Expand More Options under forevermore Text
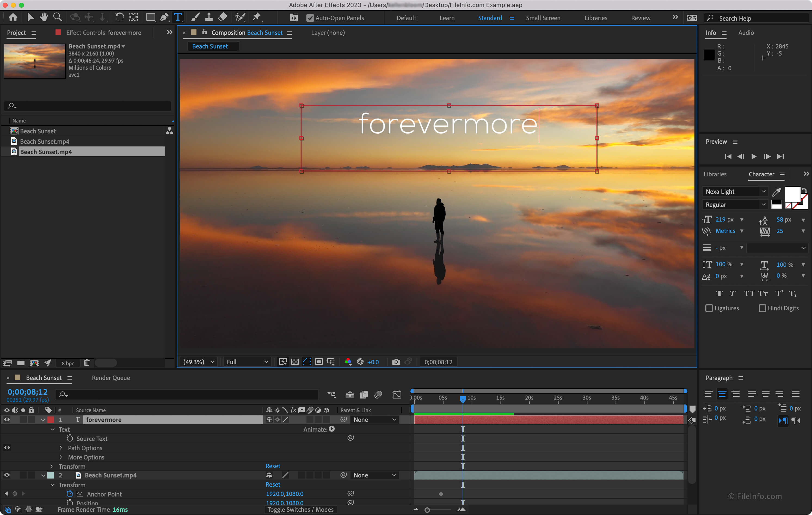The height and width of the screenshot is (515, 812). 61,457
